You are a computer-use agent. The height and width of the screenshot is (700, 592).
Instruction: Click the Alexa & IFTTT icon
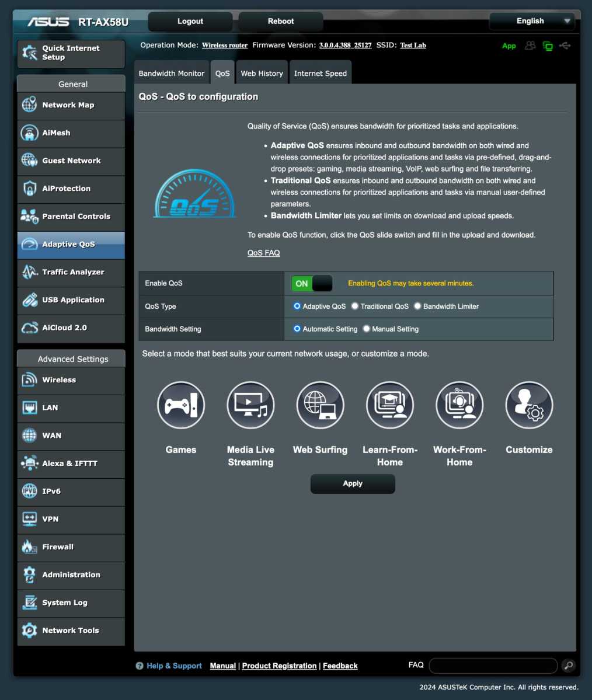(x=29, y=464)
